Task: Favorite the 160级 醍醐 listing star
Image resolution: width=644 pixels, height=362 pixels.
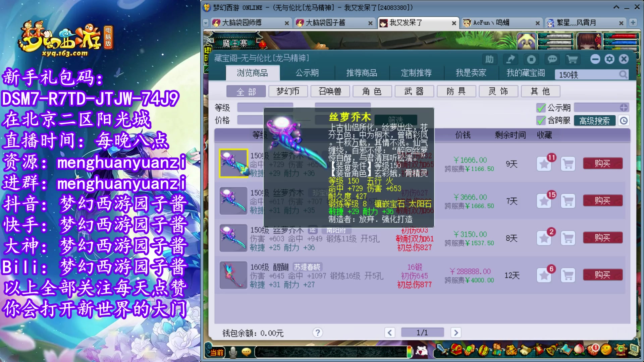Action: point(544,276)
